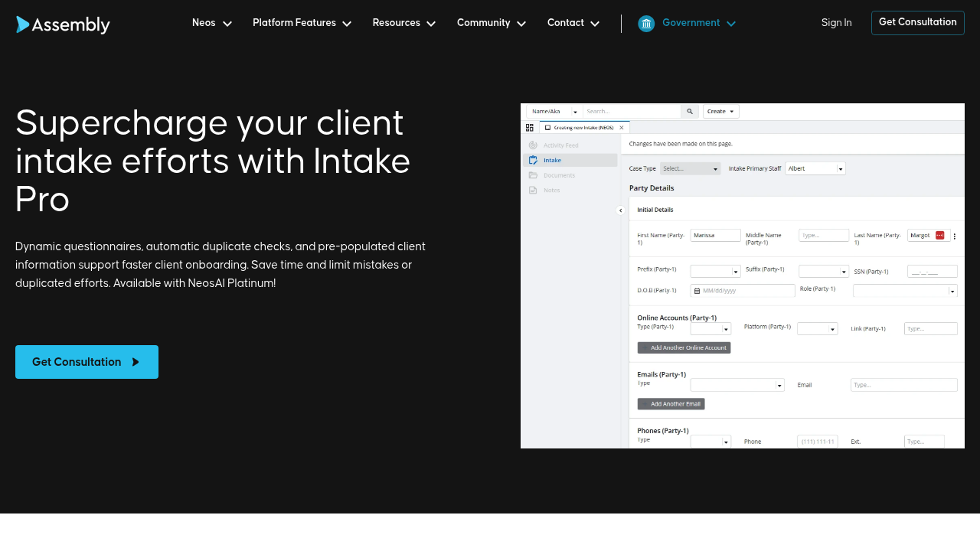Open Documents via the folder icon

pos(532,174)
